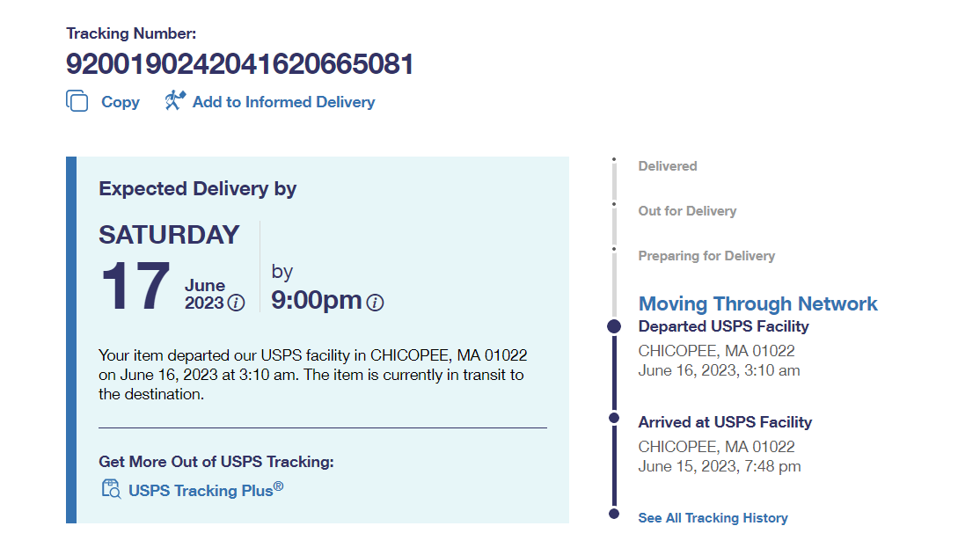Click the Preparing for Delivery status step
The image size is (980, 548).
point(706,256)
